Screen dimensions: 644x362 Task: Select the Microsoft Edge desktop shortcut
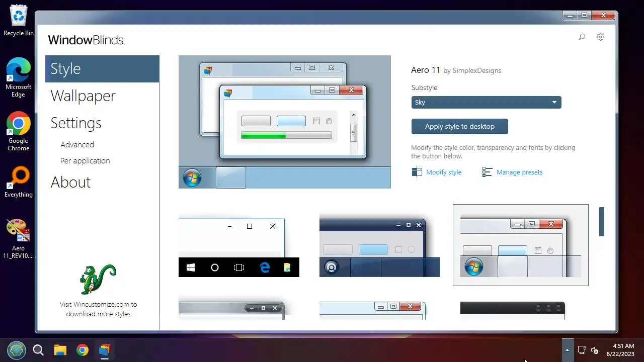pyautogui.click(x=19, y=77)
